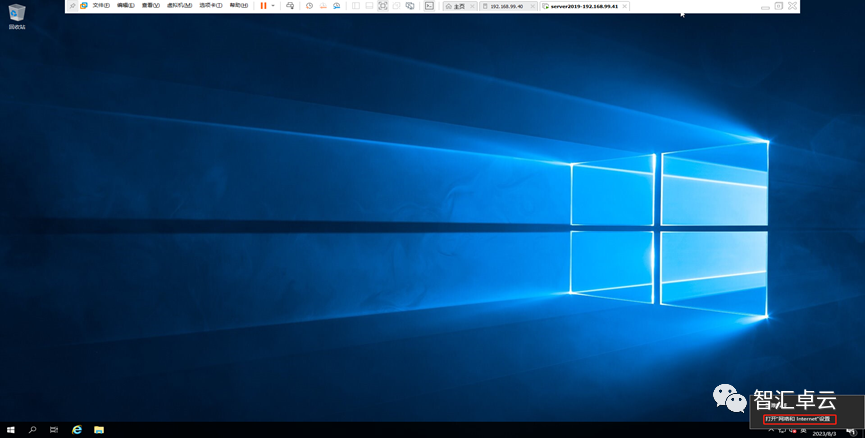Open the 编辑(E) menu

point(126,6)
